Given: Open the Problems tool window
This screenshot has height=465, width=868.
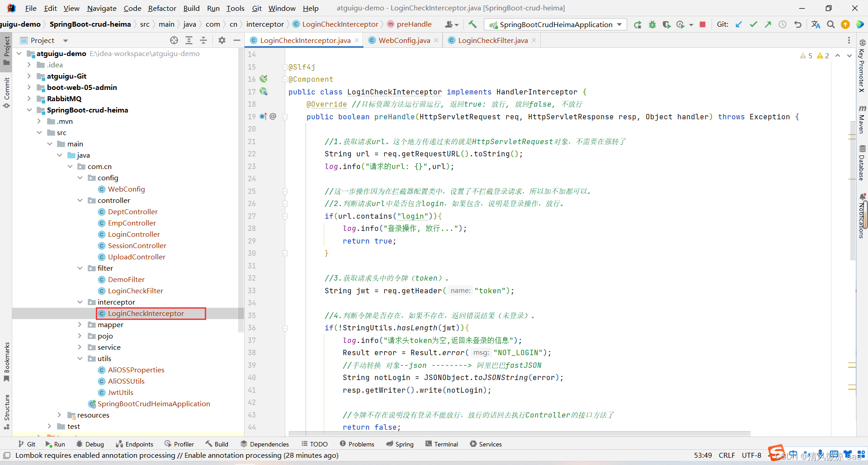Looking at the screenshot, I should [x=357, y=444].
